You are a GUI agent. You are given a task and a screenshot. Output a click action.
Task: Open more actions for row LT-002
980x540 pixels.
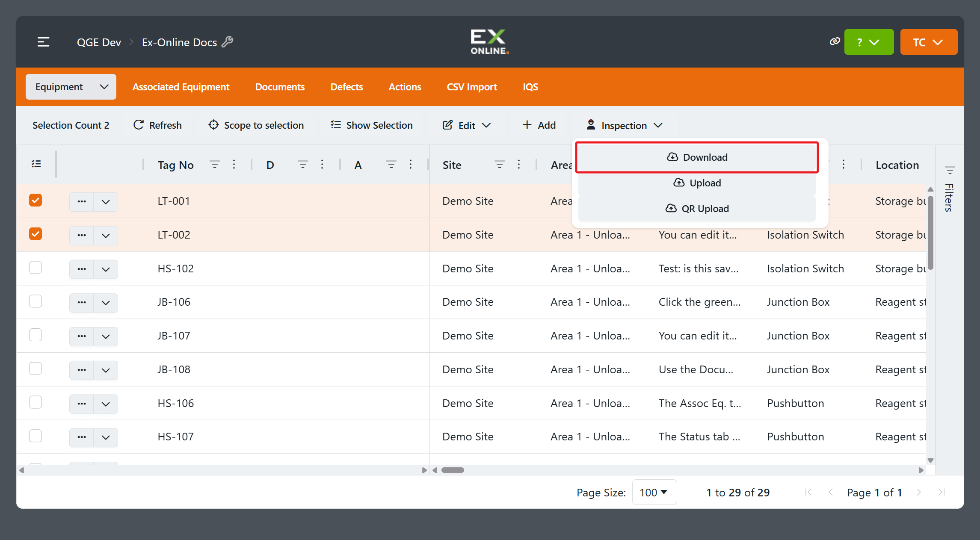[82, 235]
